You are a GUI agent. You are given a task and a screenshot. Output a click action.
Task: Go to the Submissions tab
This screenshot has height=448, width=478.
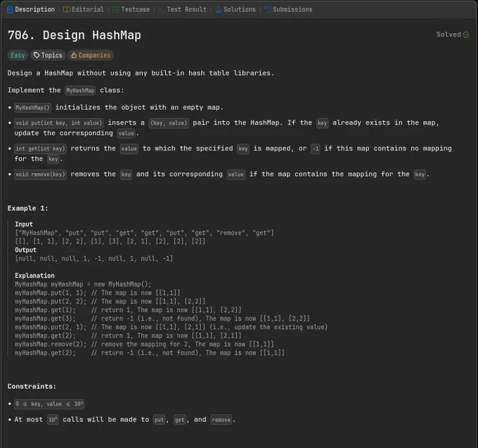288,9
